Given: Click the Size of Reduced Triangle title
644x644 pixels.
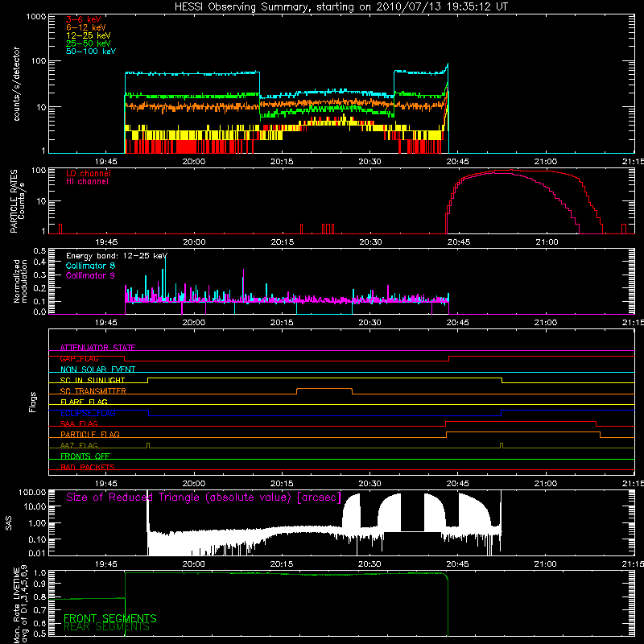Looking at the screenshot, I should pyautogui.click(x=204, y=497).
